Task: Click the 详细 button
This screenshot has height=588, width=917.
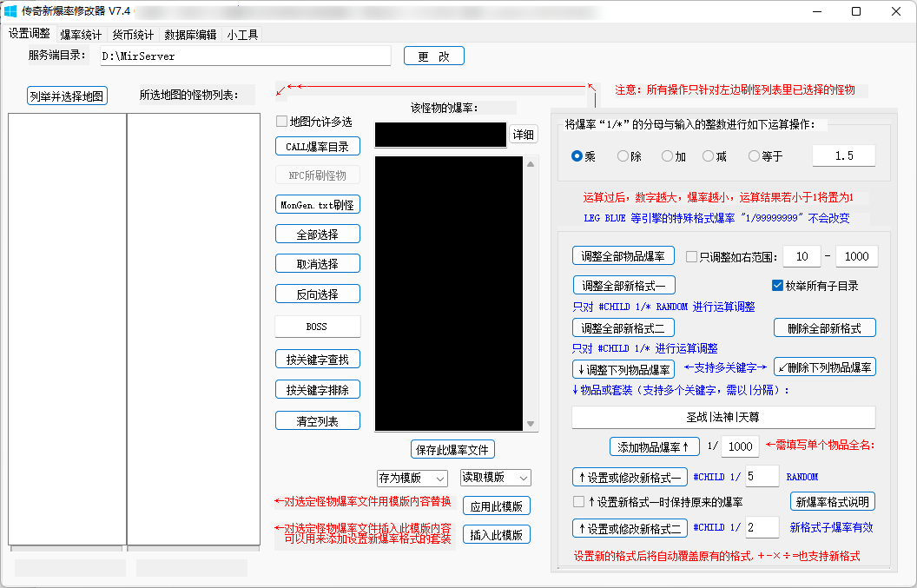Action: coord(524,135)
